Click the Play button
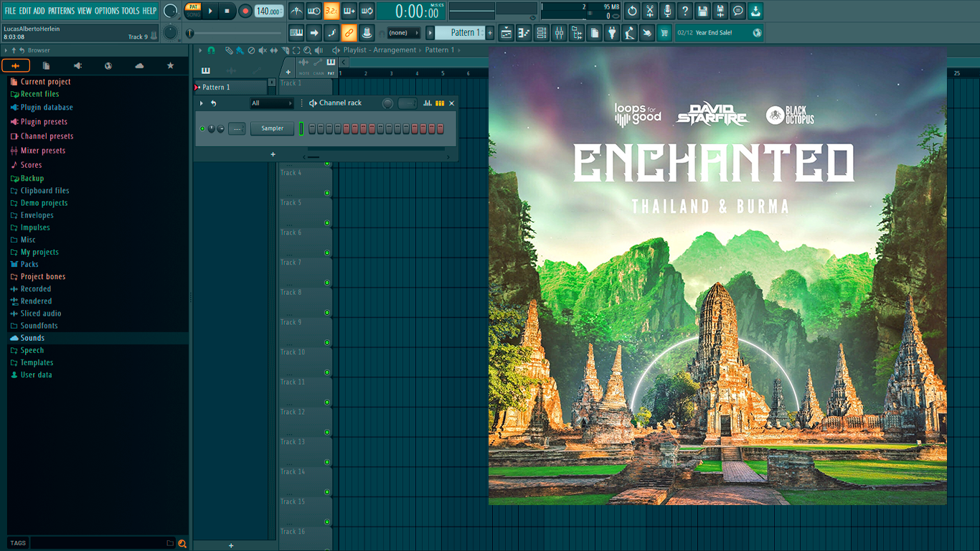Viewport: 980px width, 551px height. (210, 11)
